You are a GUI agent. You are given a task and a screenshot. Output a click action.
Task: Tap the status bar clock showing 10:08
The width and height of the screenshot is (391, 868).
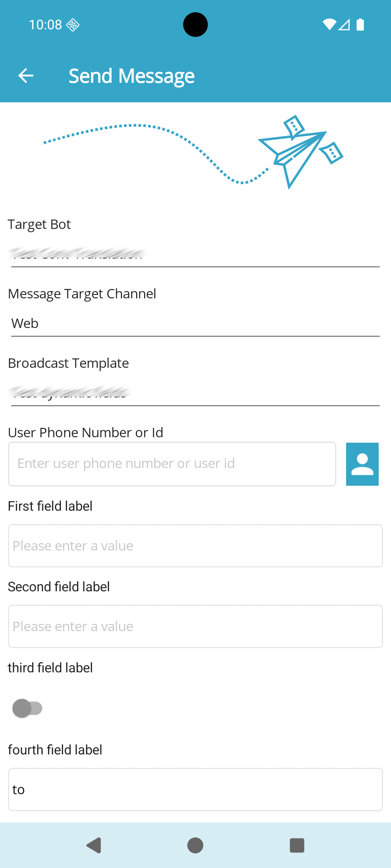click(x=45, y=25)
